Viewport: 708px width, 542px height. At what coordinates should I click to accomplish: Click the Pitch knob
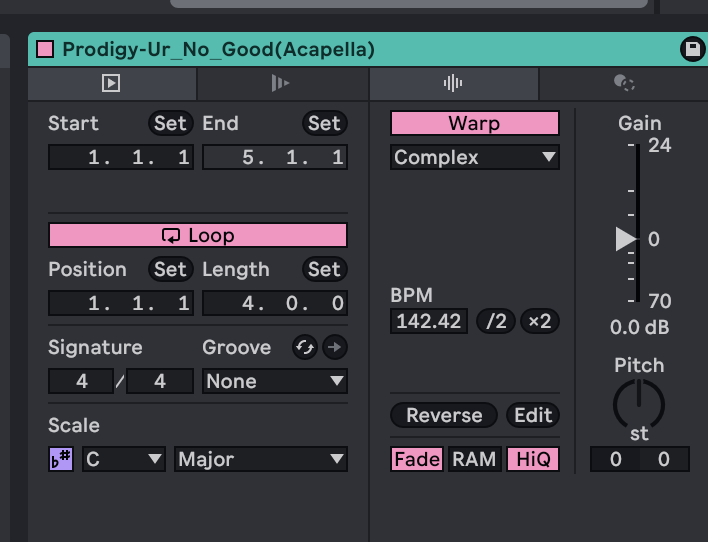[x=639, y=403]
